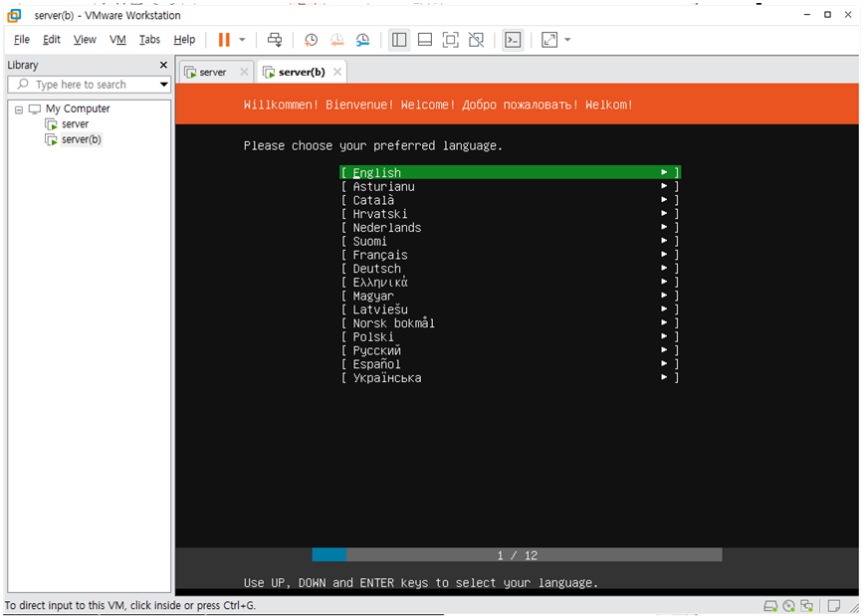The image size is (867, 616).
Task: Choose Latviešu from the language list
Action: pyautogui.click(x=510, y=309)
